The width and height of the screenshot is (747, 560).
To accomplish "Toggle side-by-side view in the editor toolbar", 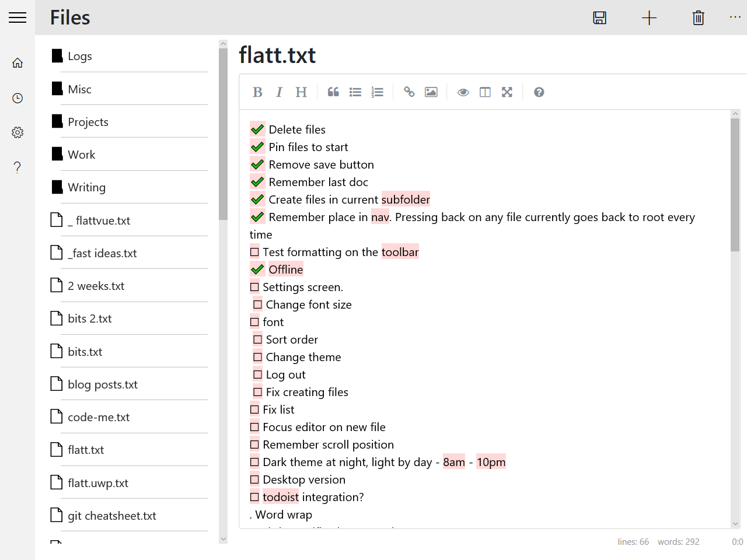I will click(x=485, y=92).
